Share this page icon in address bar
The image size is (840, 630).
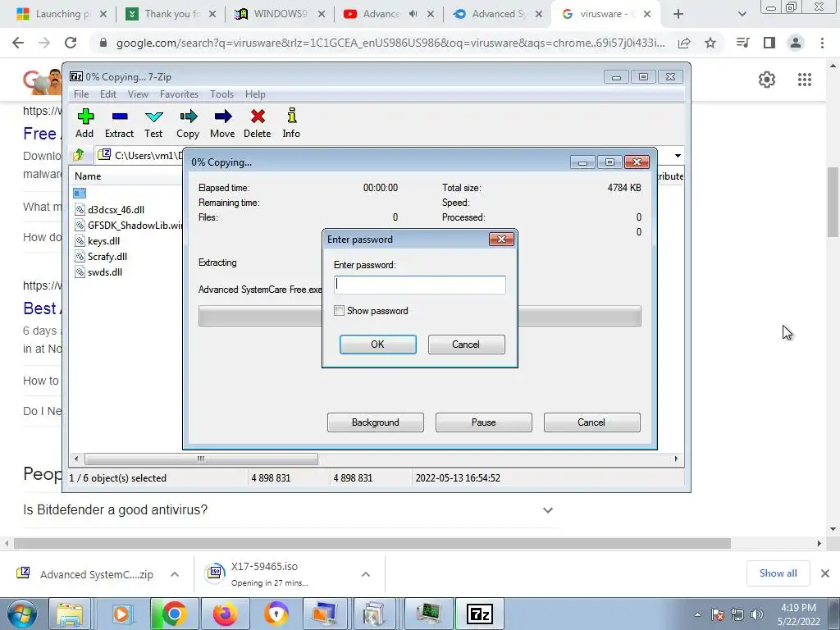coord(684,43)
